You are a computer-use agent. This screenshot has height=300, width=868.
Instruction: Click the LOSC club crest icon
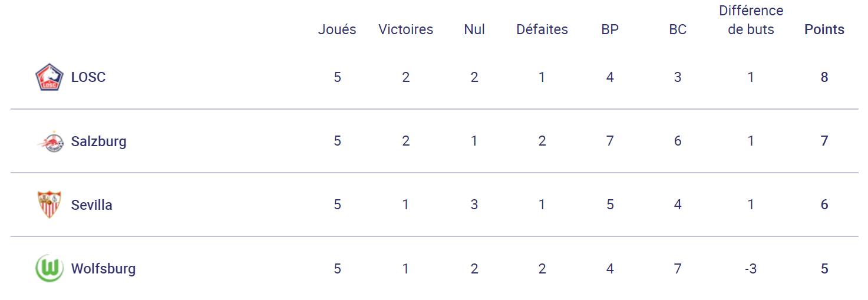(x=49, y=77)
